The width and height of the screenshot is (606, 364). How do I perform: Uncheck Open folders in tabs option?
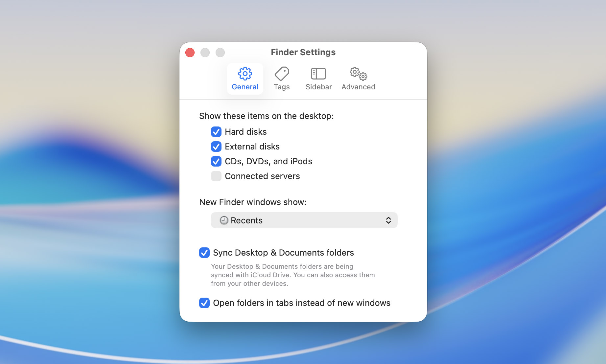pos(204,303)
